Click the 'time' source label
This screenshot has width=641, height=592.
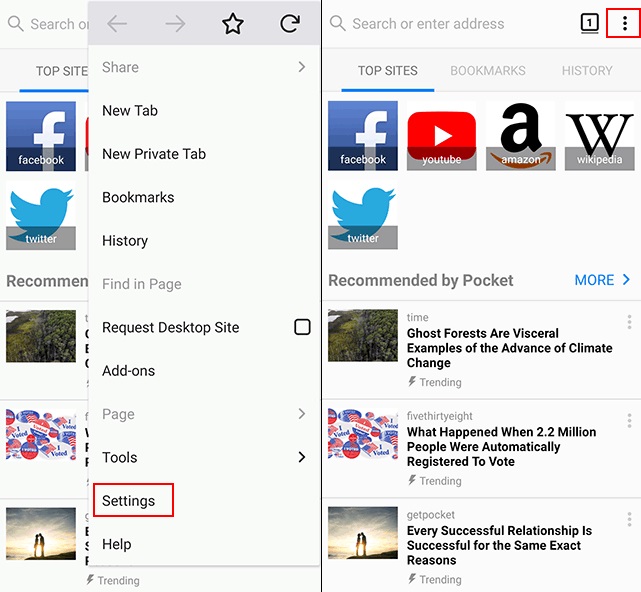417,317
